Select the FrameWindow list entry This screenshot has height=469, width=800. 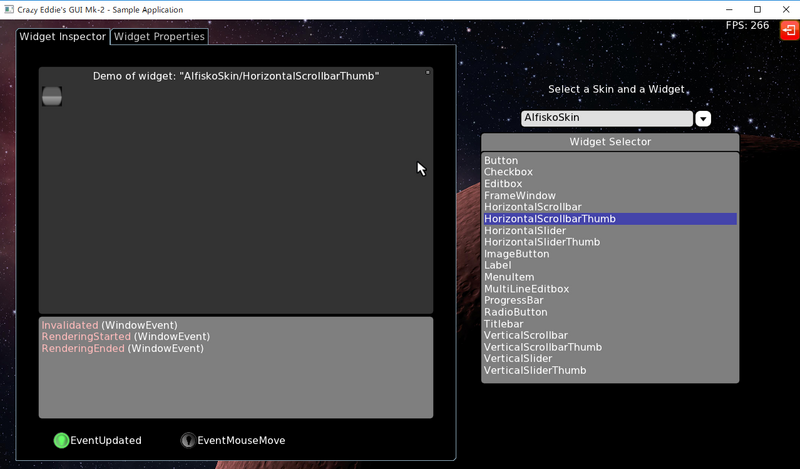[519, 196]
